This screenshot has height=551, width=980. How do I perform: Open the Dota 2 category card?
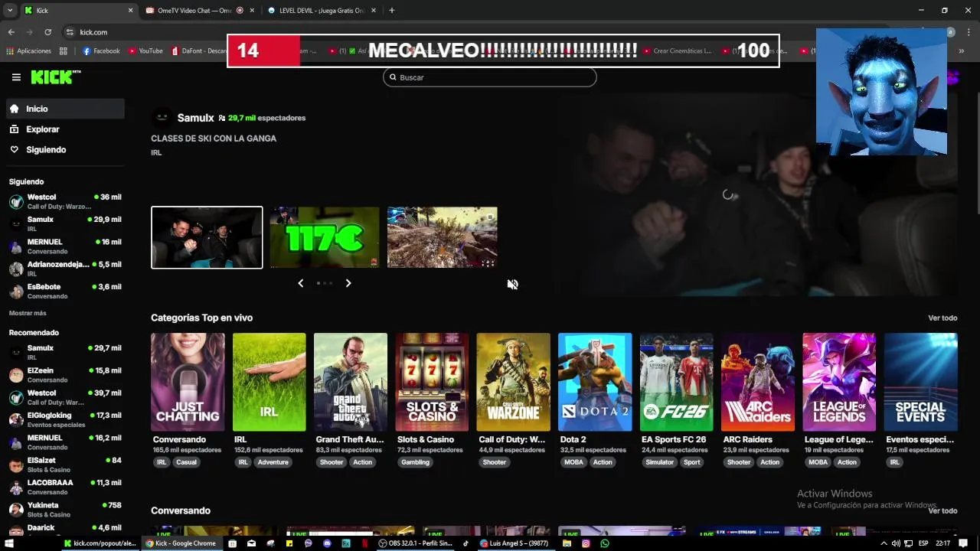coord(595,382)
